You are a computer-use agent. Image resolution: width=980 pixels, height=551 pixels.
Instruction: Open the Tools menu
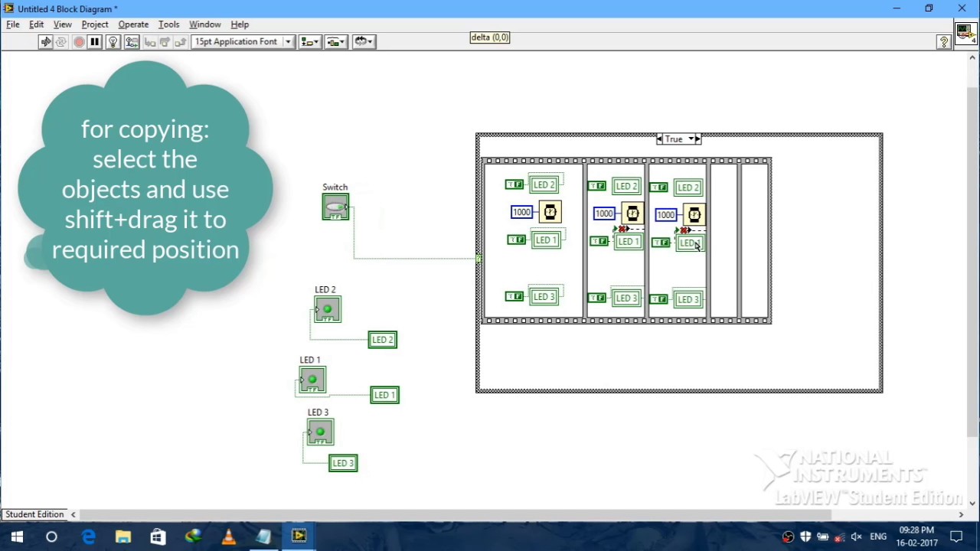tap(168, 24)
